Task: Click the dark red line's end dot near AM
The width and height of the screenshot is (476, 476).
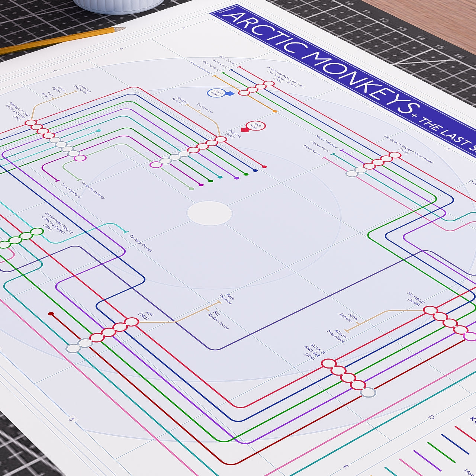Action: click(x=51, y=314)
